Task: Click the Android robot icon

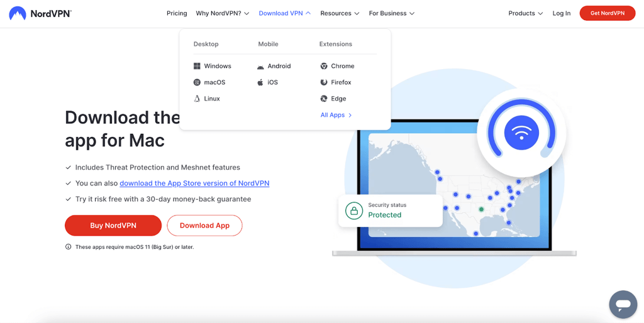Action: 260,67
